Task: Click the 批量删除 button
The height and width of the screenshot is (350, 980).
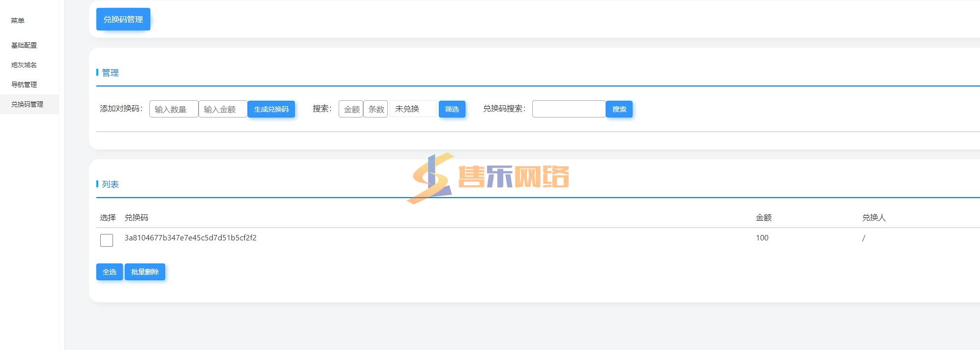Action: 145,272
